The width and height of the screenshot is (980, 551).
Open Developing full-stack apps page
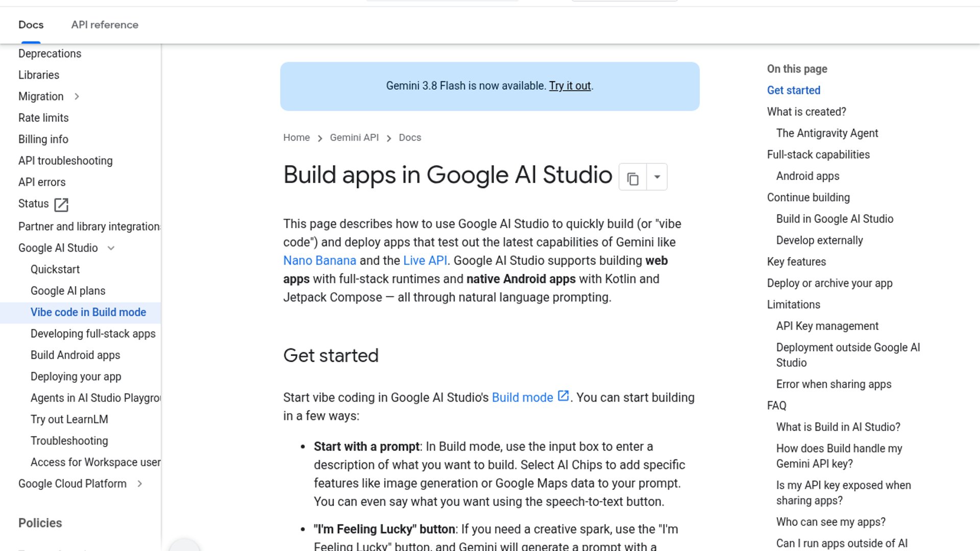point(93,334)
